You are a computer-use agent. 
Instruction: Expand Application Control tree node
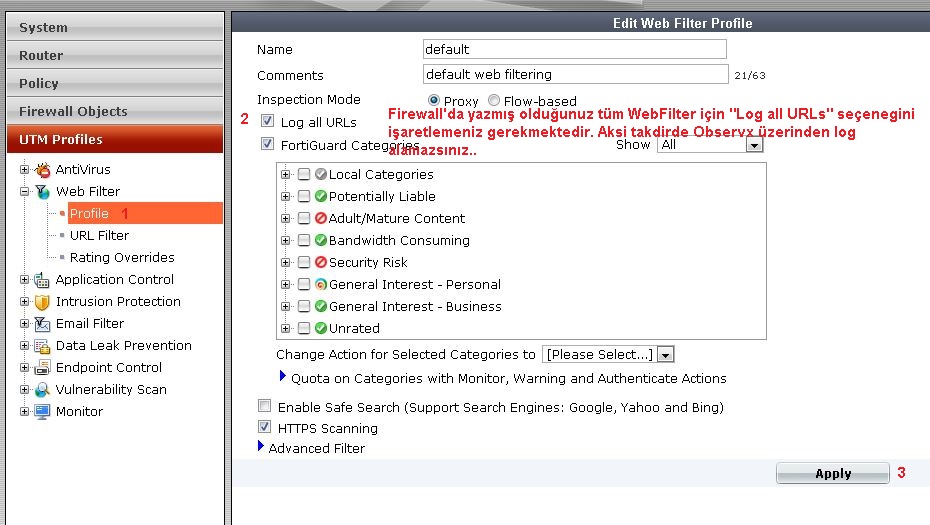pyautogui.click(x=24, y=279)
